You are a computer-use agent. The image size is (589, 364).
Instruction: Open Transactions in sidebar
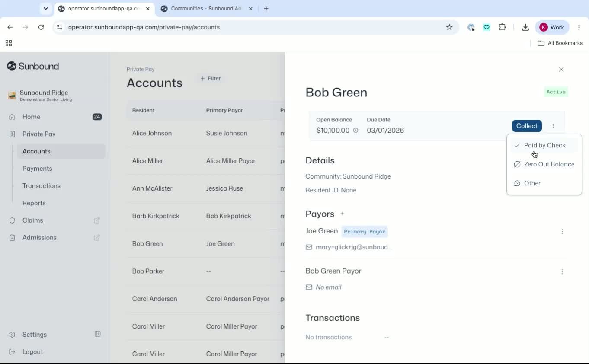42,186
